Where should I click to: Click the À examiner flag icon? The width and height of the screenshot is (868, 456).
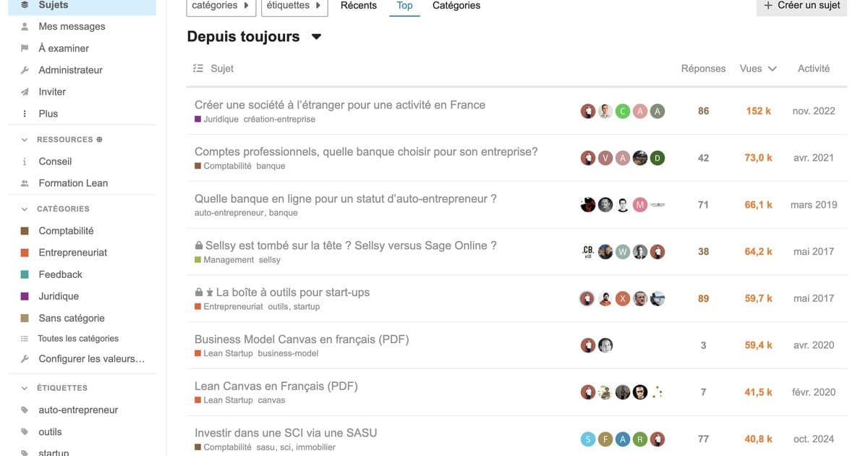25,48
